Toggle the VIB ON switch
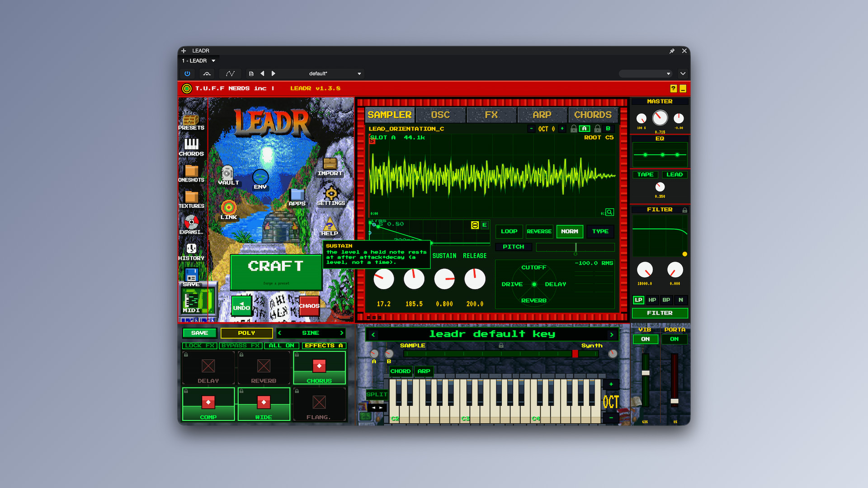The height and width of the screenshot is (488, 868). point(645,339)
